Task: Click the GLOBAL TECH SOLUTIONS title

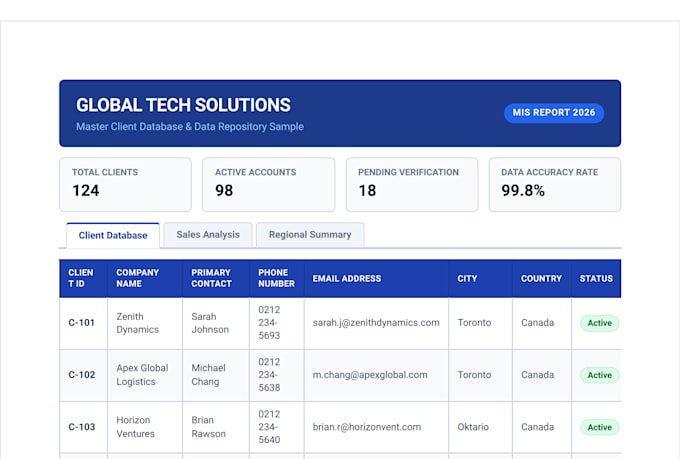Action: click(x=183, y=105)
